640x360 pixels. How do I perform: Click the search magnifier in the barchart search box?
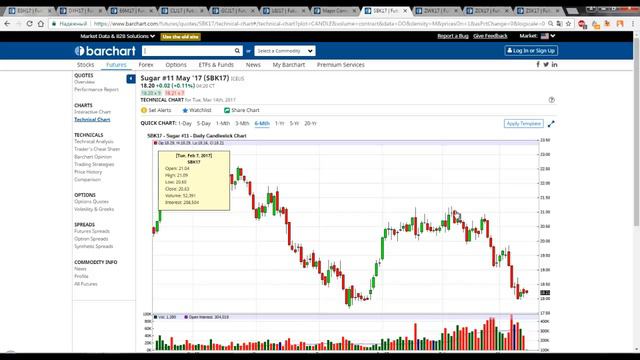pyautogui.click(x=237, y=51)
